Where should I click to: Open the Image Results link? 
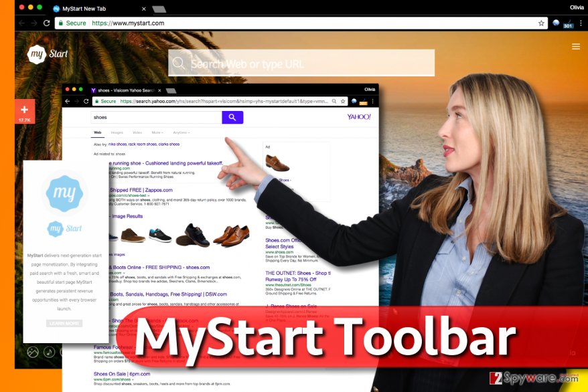click(127, 217)
